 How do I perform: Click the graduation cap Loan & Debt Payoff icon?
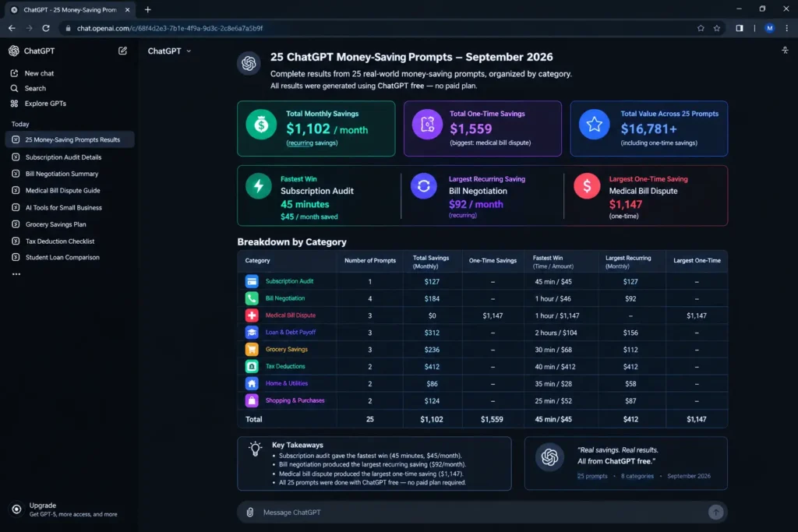(252, 332)
